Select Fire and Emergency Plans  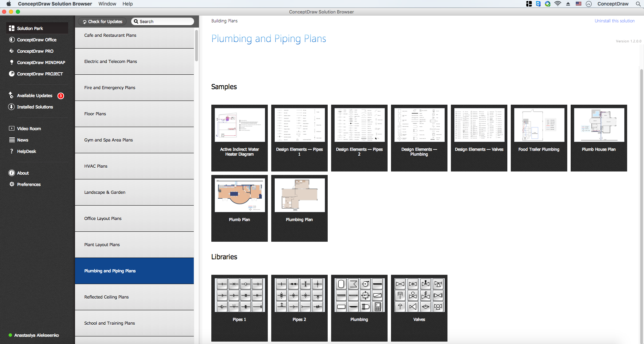coord(134,88)
